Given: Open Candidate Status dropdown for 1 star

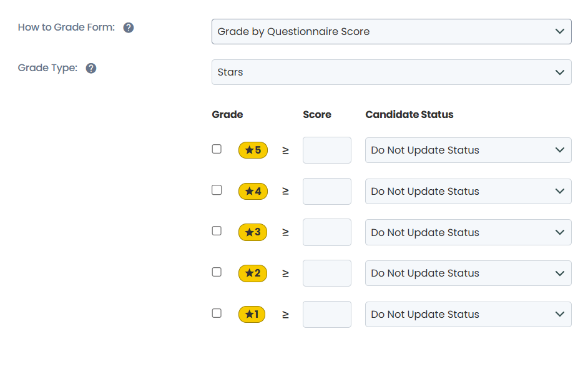Looking at the screenshot, I should point(468,314).
